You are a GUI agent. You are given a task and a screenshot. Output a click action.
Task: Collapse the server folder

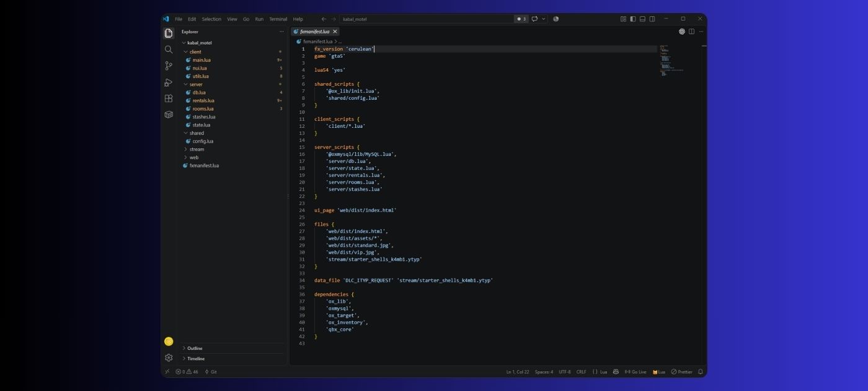point(233,84)
